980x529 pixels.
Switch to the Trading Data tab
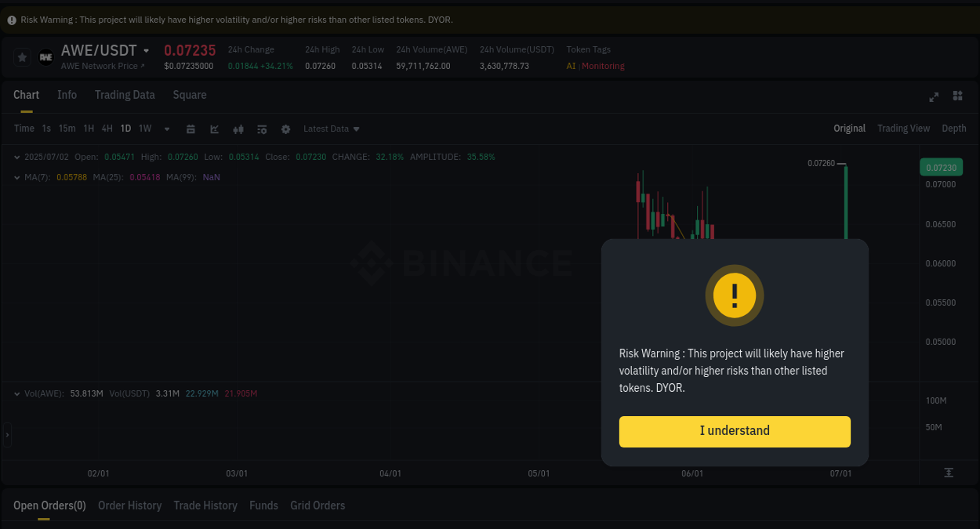pos(125,94)
